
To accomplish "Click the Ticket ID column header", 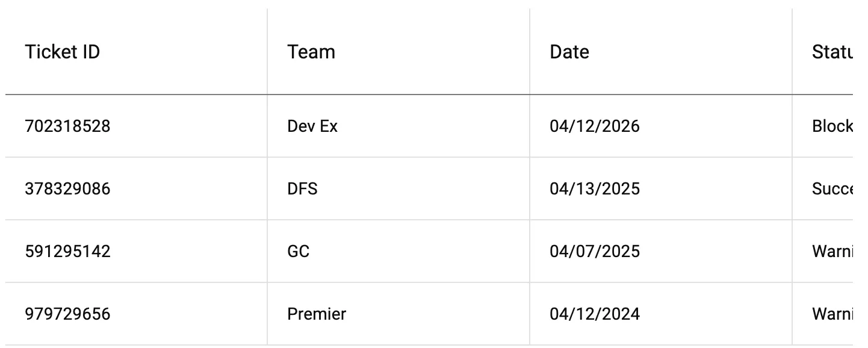I will pyautogui.click(x=63, y=52).
